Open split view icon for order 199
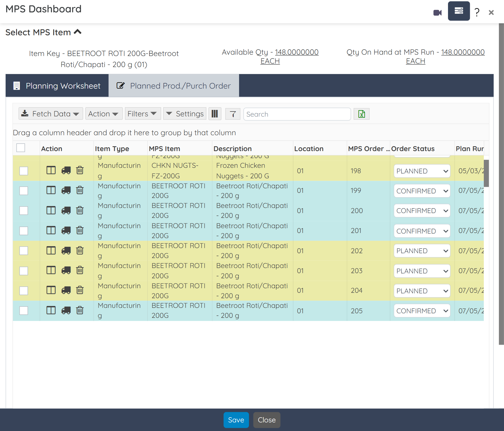The image size is (504, 431). point(51,190)
